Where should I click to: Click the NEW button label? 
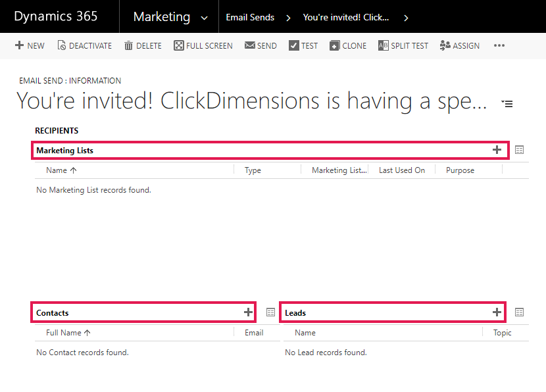36,46
